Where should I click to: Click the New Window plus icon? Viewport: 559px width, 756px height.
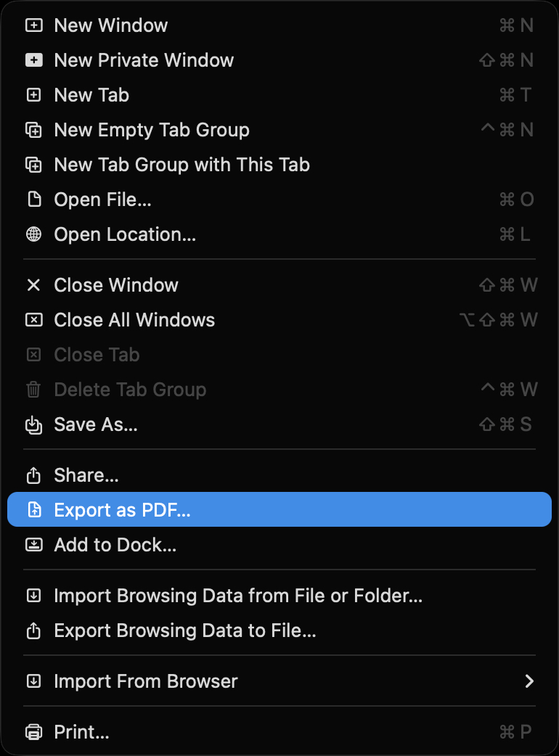tap(33, 25)
